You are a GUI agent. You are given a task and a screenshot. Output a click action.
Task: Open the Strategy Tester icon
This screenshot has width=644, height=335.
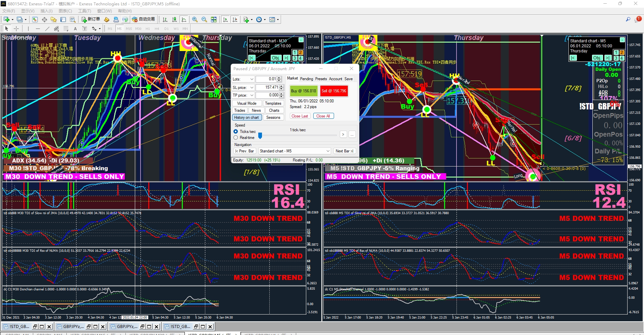pyautogui.click(x=72, y=19)
